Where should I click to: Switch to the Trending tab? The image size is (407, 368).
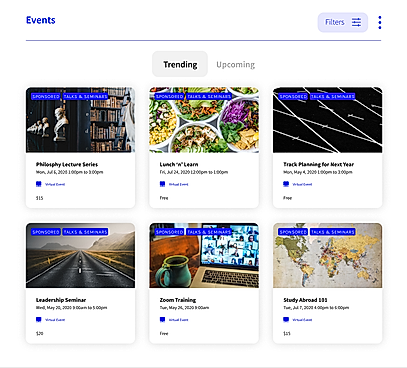point(180,64)
